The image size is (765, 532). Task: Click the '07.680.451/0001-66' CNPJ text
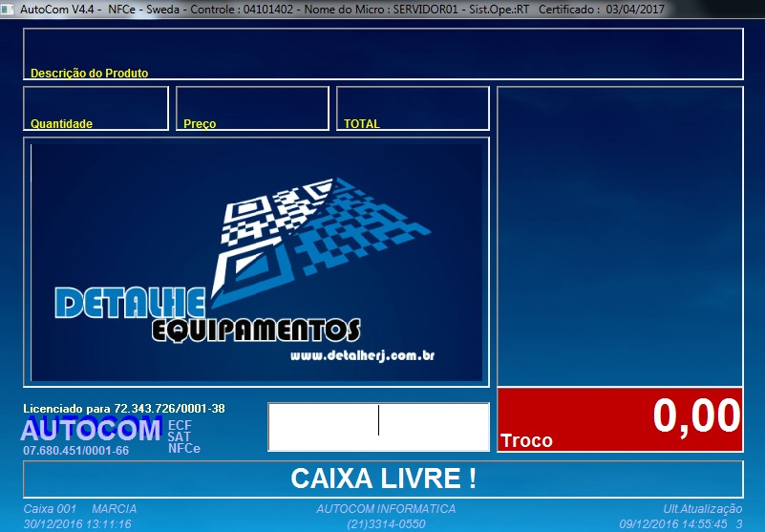click(76, 451)
